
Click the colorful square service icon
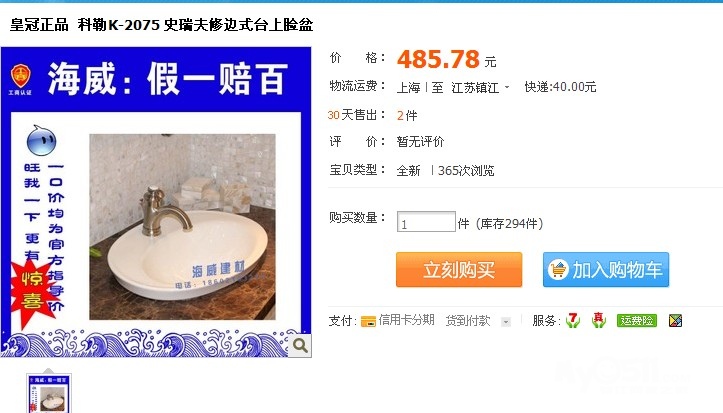(x=675, y=320)
